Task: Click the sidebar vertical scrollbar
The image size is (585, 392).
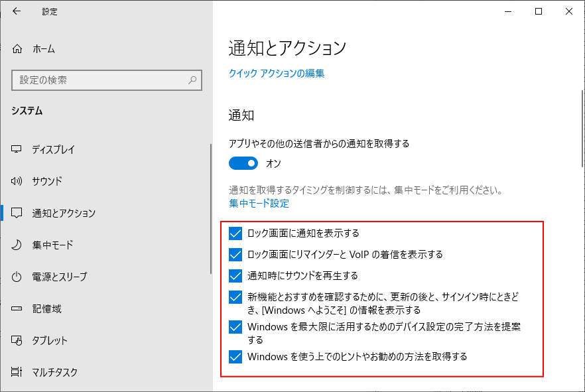Action: (x=211, y=209)
